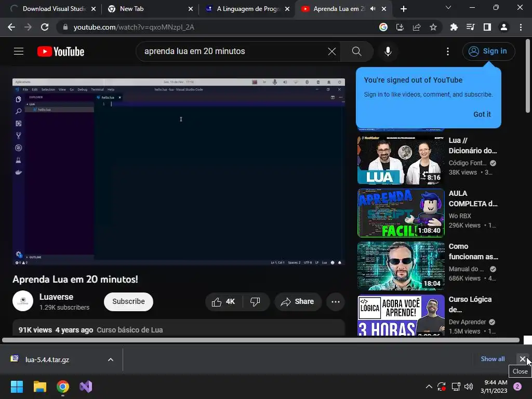Mute the Aprenda Lua tab audio
The image size is (532, 399).
pos(373,9)
